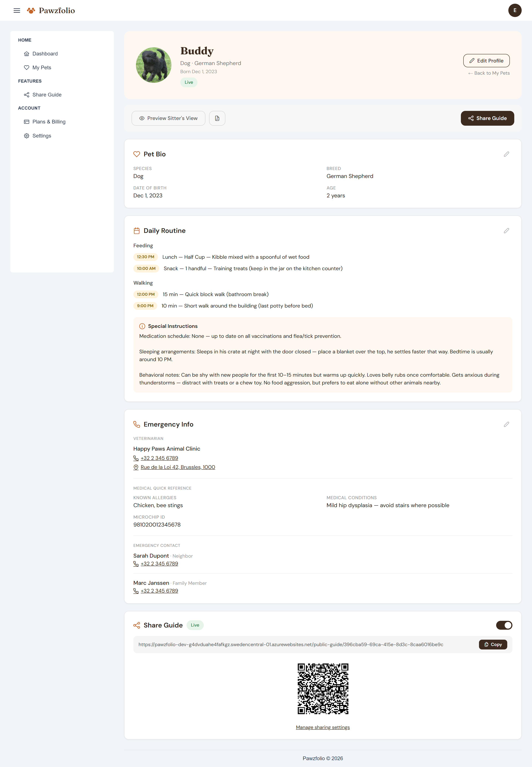Open Settings in the sidebar
This screenshot has height=767, width=532.
pos(42,136)
